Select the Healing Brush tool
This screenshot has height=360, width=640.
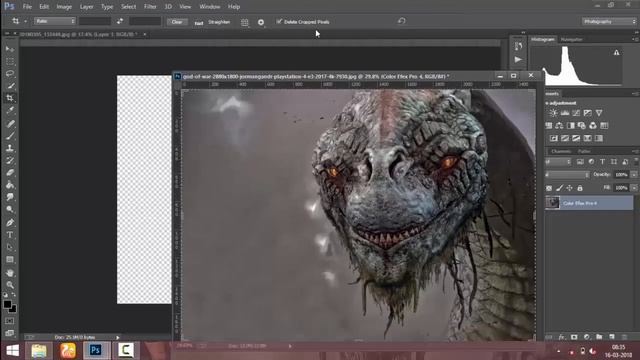(x=10, y=124)
